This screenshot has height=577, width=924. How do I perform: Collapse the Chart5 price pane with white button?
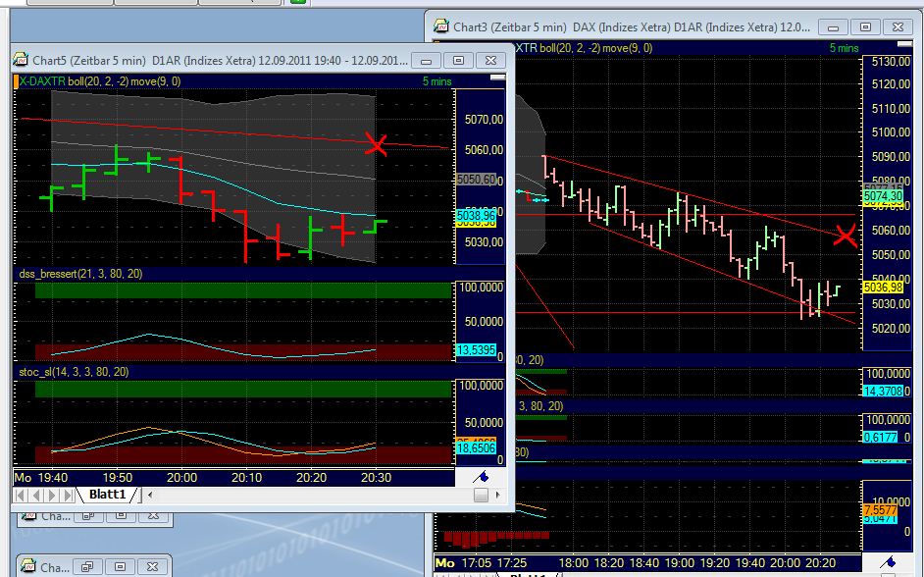tap(498, 78)
